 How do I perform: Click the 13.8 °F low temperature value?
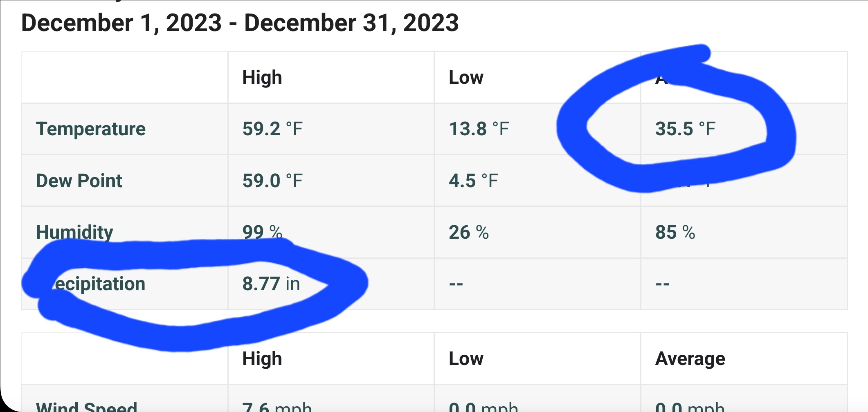click(x=479, y=129)
